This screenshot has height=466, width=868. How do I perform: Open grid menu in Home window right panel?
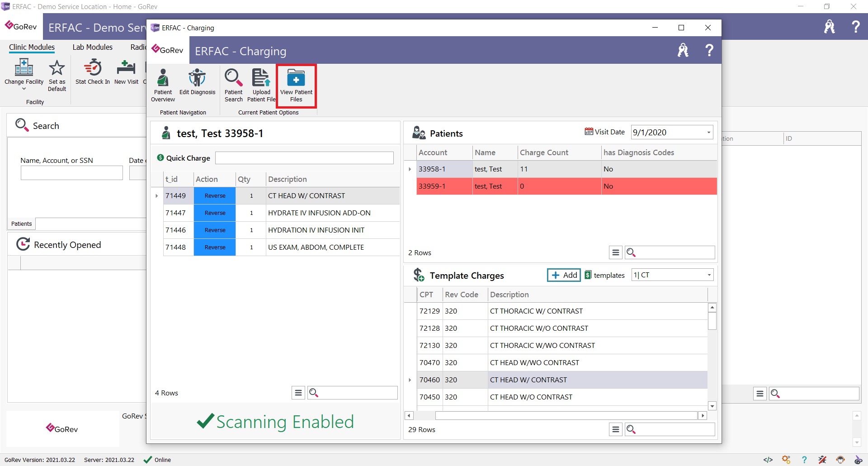(760, 394)
